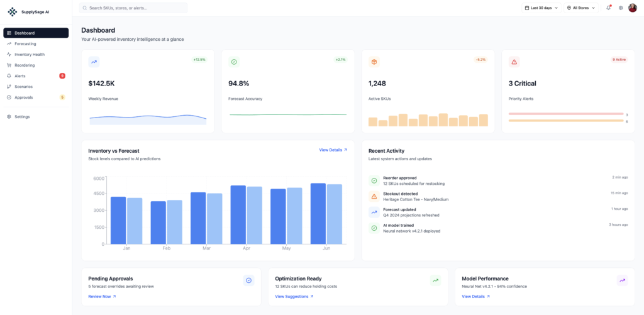Screen dimensions: 644x315
Task: Click the user profile avatar
Action: pyautogui.click(x=633, y=8)
